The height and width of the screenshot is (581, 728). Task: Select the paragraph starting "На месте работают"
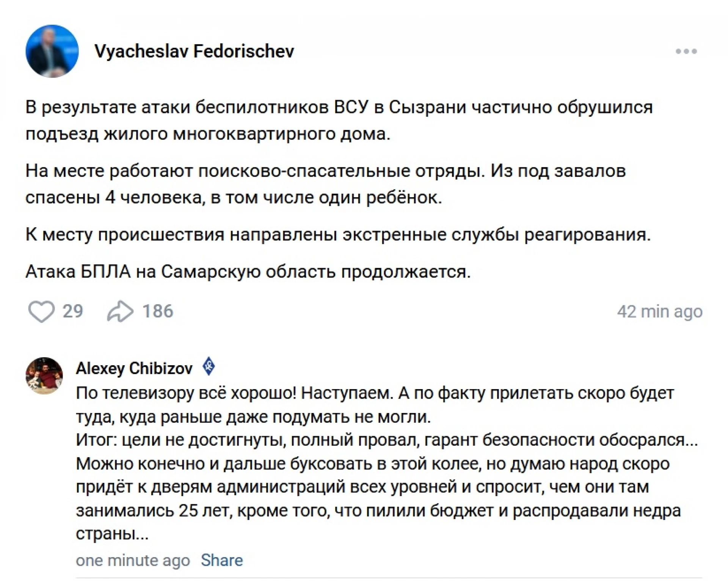[325, 184]
